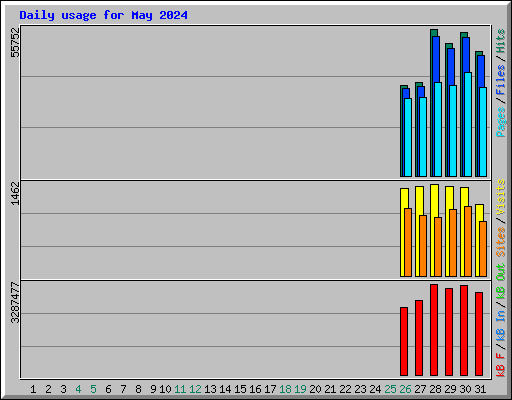Select day 8 on the x-axis
The height and width of the screenshot is (400, 512).
pos(138,389)
